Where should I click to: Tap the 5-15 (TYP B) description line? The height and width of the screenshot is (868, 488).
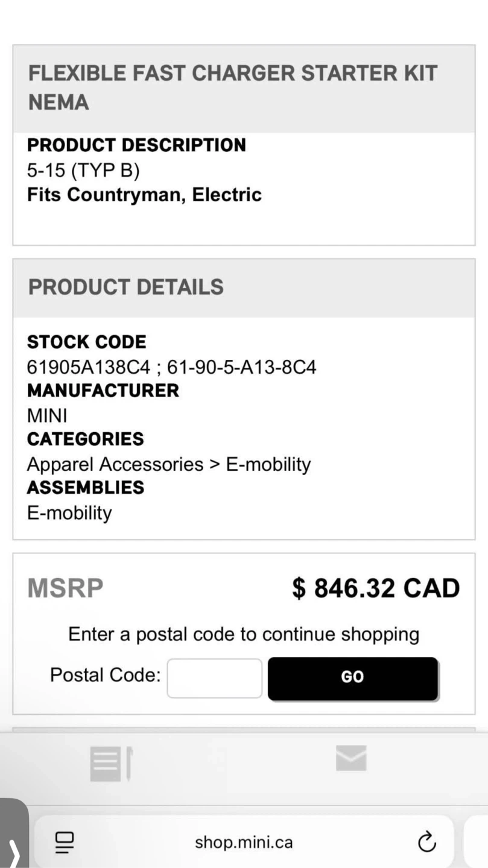[x=83, y=171]
